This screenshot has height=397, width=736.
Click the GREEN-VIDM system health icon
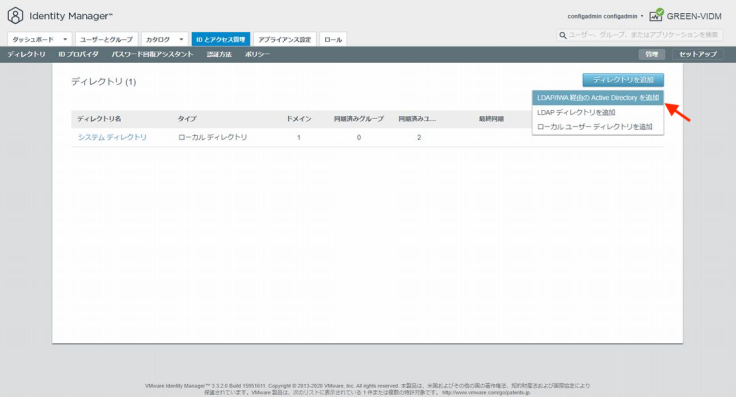[x=656, y=15]
